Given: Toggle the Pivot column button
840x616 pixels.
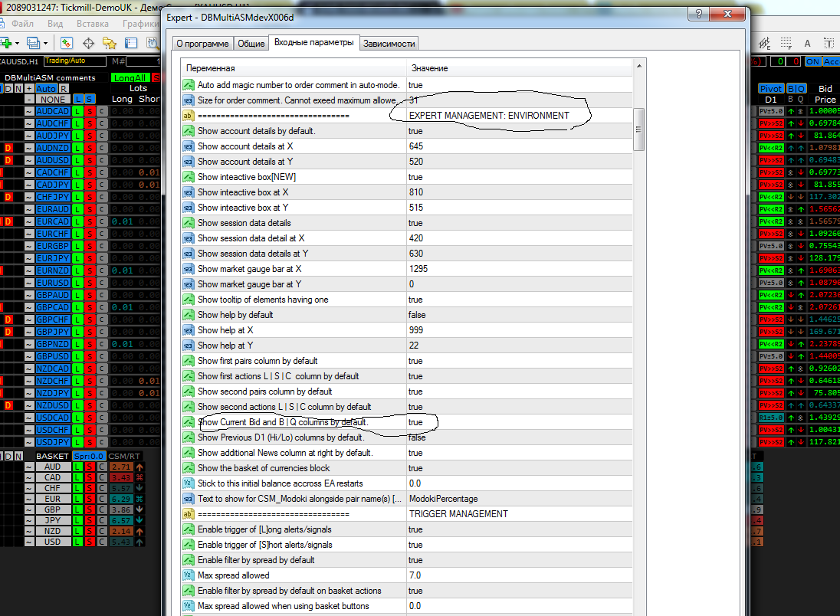Looking at the screenshot, I should point(771,89).
